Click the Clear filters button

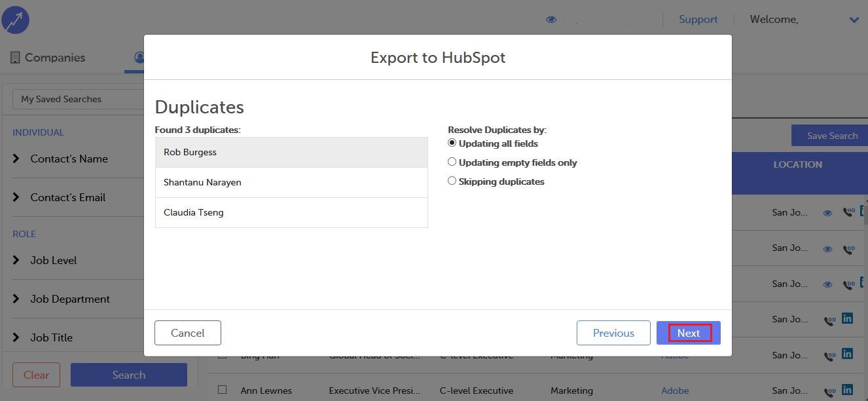(x=36, y=375)
